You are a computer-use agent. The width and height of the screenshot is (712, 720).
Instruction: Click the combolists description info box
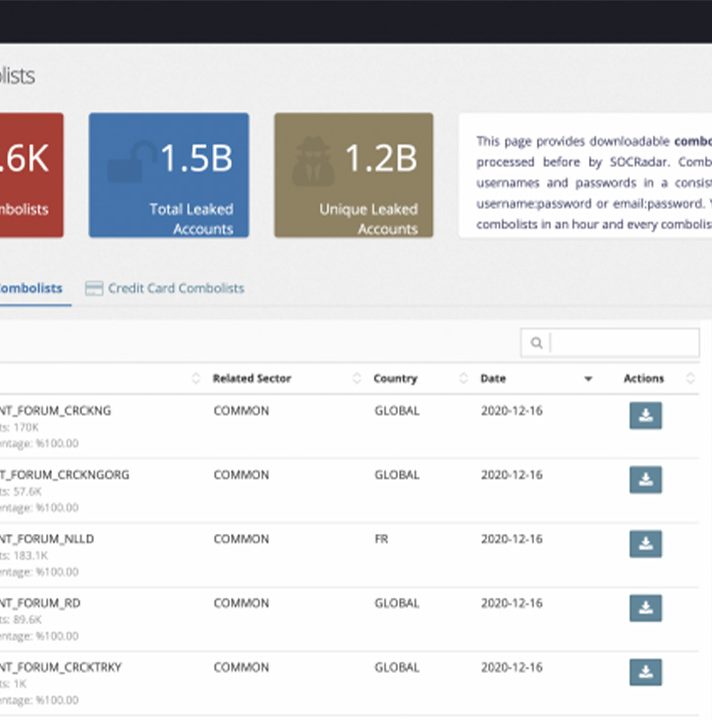tap(585, 175)
